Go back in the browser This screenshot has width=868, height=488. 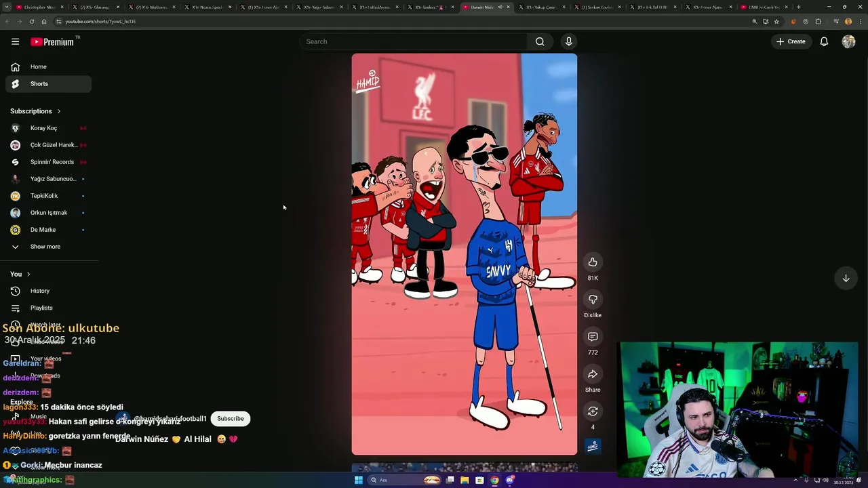(x=7, y=21)
